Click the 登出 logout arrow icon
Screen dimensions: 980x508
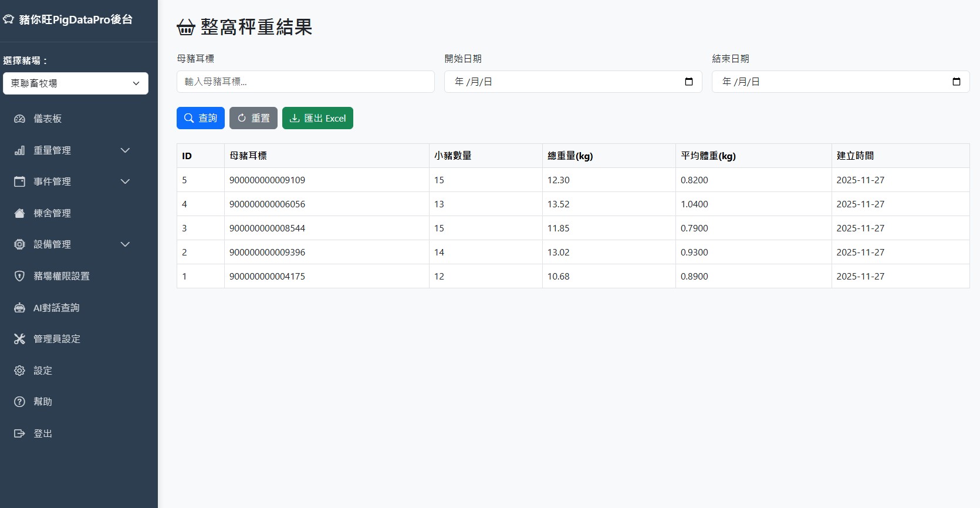(19, 433)
